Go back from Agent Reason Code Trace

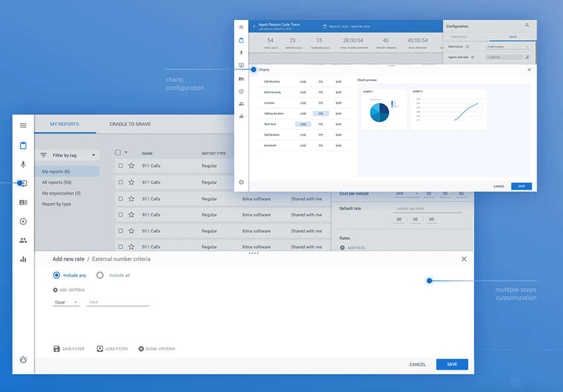click(254, 26)
